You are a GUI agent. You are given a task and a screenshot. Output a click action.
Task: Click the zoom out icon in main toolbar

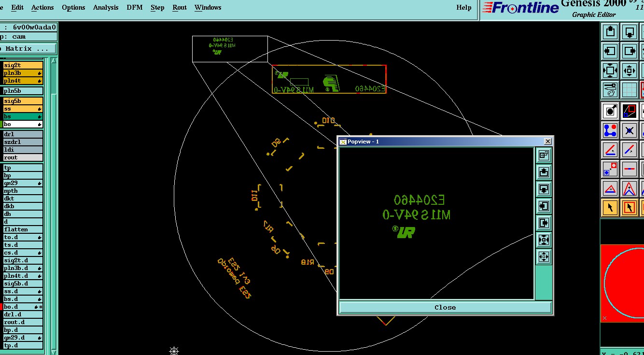point(630,71)
